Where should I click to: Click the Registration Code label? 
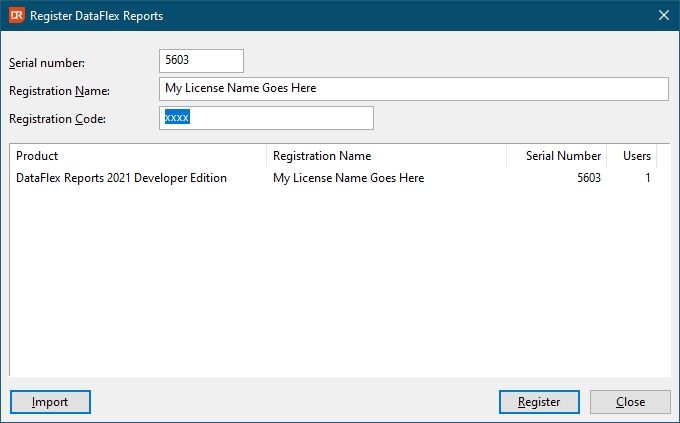tap(57, 119)
